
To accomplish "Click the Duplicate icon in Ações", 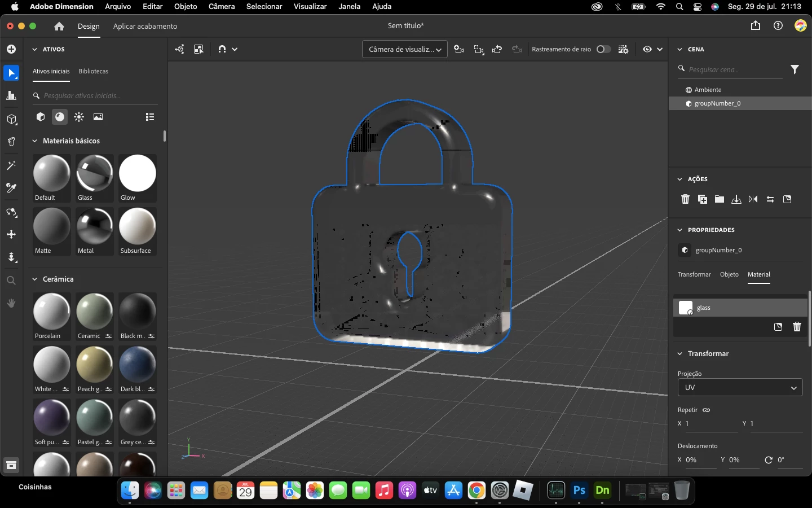I will click(x=703, y=199).
